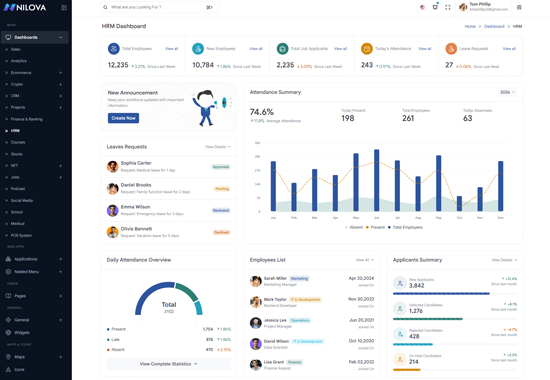The width and height of the screenshot is (550, 380).
Task: Click View all on Leave Requests card
Action: click(509, 49)
